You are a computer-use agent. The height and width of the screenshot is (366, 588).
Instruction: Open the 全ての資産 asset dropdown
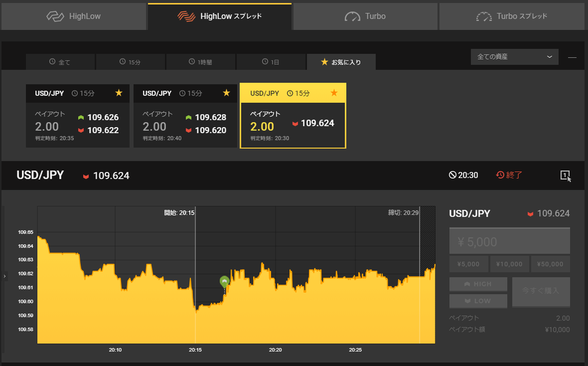[514, 57]
